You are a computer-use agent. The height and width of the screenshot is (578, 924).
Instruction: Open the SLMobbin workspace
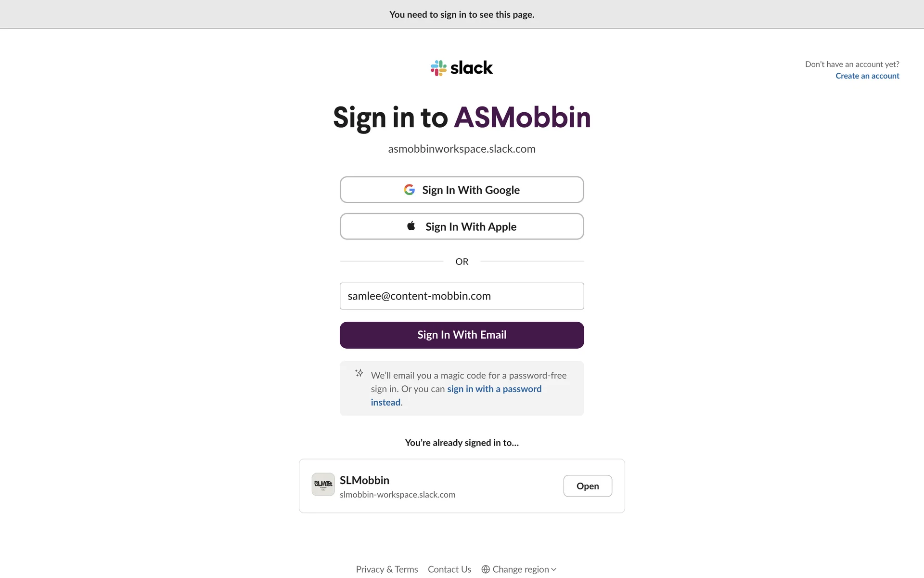587,486
